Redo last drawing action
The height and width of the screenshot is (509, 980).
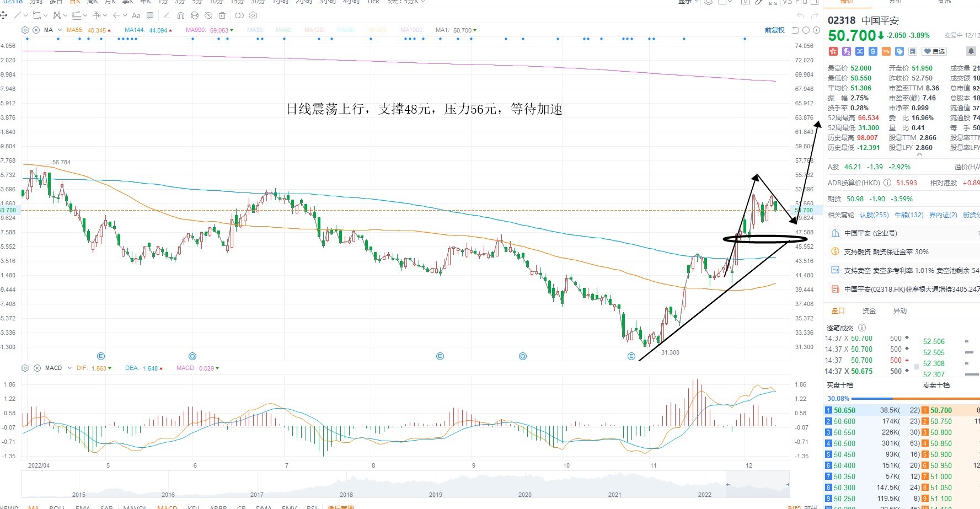coord(815,15)
